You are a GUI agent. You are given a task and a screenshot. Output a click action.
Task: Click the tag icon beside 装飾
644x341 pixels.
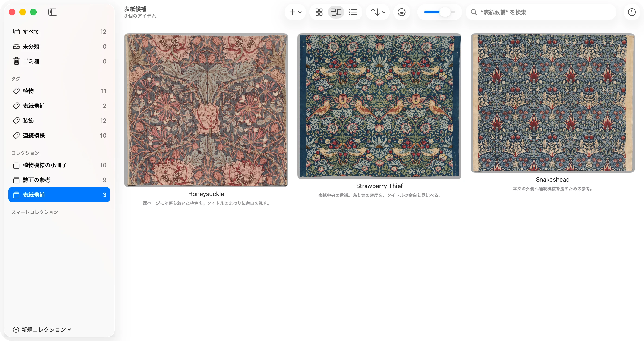click(x=16, y=120)
